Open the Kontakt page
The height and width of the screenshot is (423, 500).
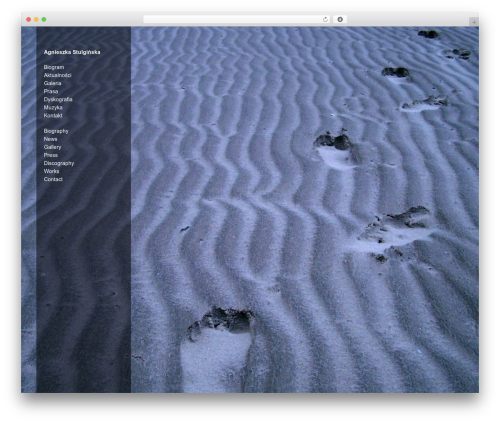tap(53, 115)
